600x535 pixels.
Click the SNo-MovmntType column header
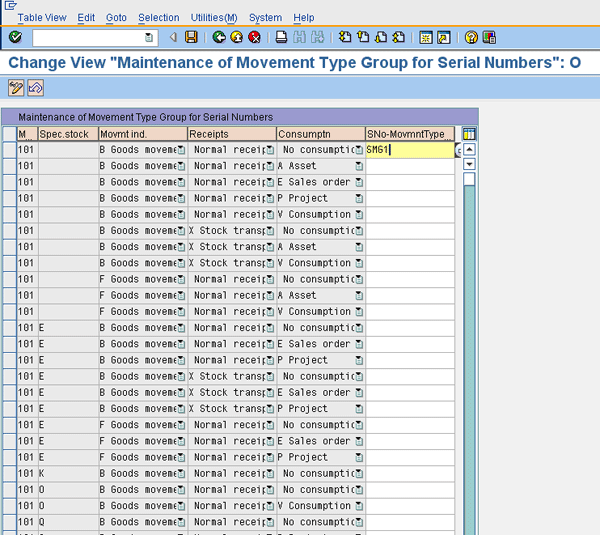pos(409,134)
